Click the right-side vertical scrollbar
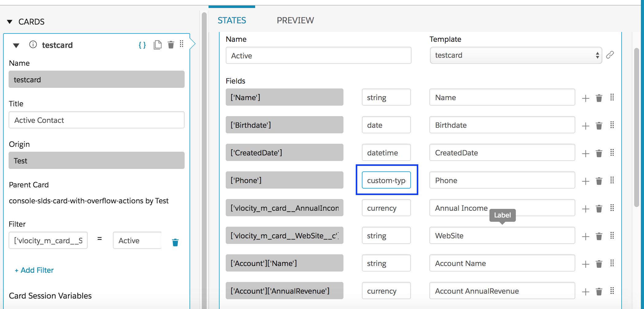The width and height of the screenshot is (644, 309). [636, 127]
